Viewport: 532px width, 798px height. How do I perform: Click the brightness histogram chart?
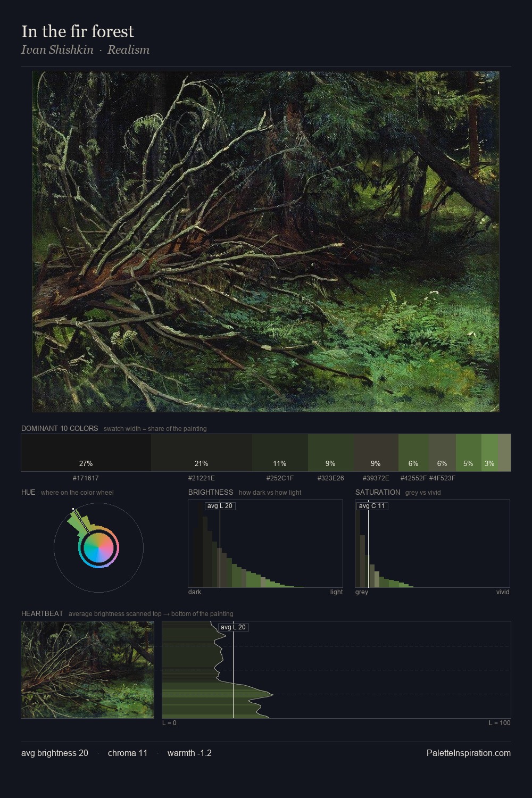(x=265, y=544)
